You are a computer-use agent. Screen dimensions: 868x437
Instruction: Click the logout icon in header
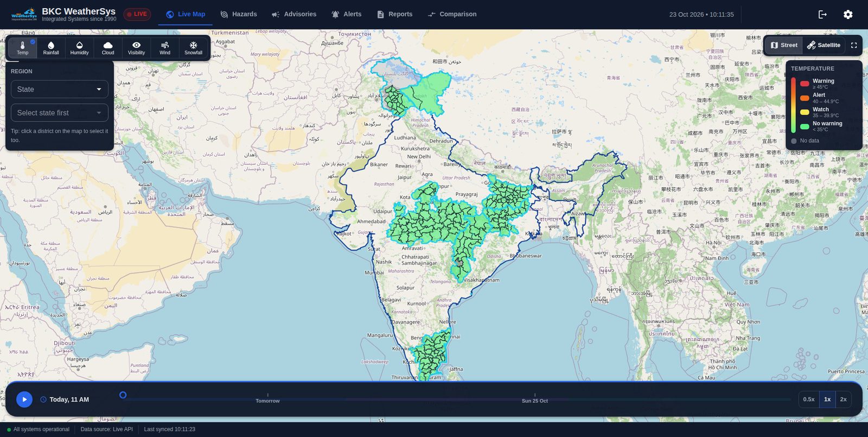(822, 15)
